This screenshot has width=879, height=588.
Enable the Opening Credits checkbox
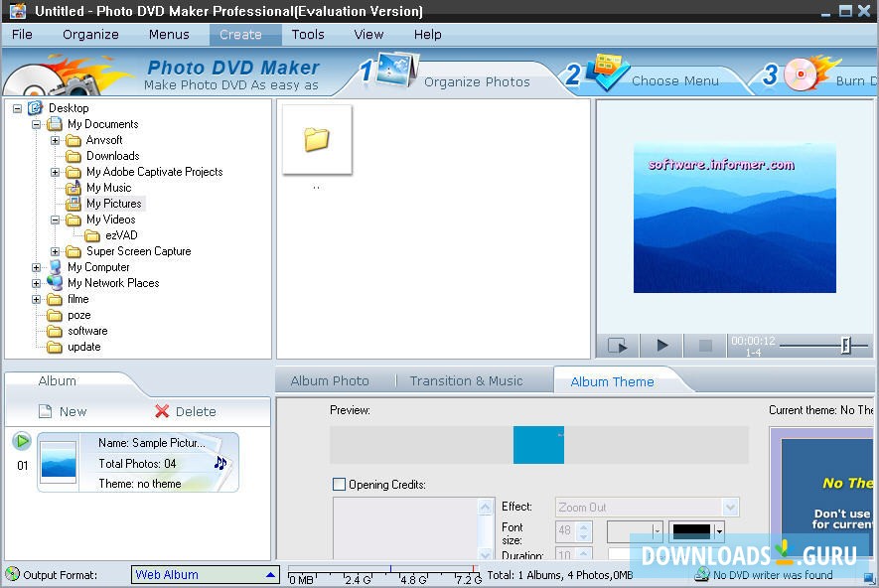tap(340, 484)
